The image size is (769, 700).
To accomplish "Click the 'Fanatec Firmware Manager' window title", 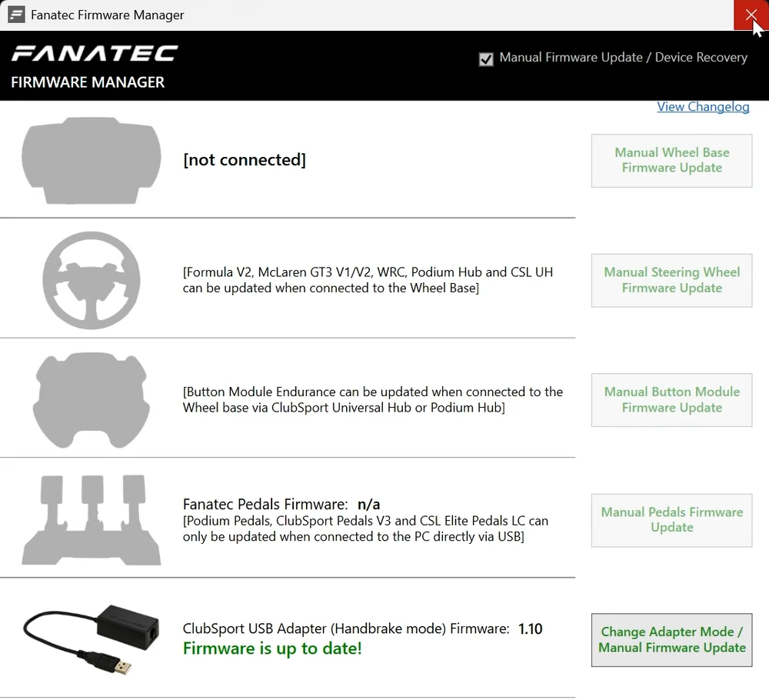I will [108, 15].
